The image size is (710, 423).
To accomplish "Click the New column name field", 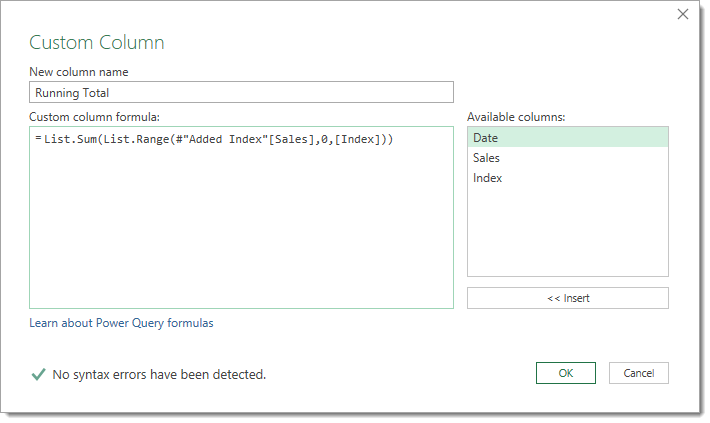I will 241,92.
